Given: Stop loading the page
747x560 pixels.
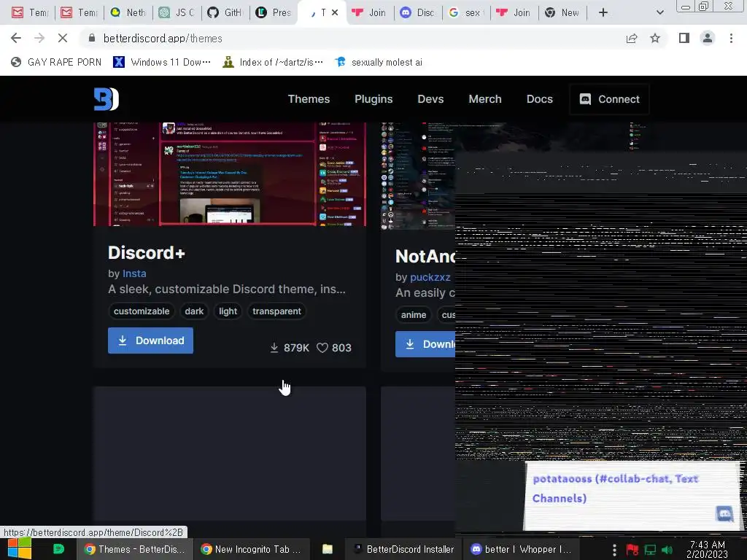Looking at the screenshot, I should coord(63,38).
